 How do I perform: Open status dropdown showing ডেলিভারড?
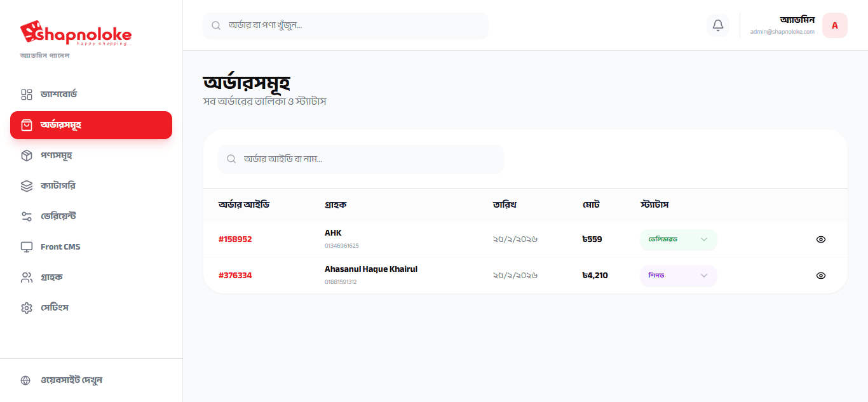pos(677,239)
